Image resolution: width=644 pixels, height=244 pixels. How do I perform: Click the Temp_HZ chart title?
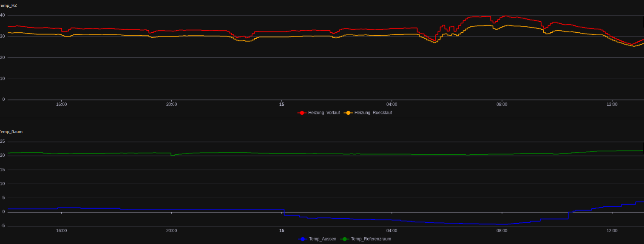pyautogui.click(x=9, y=5)
